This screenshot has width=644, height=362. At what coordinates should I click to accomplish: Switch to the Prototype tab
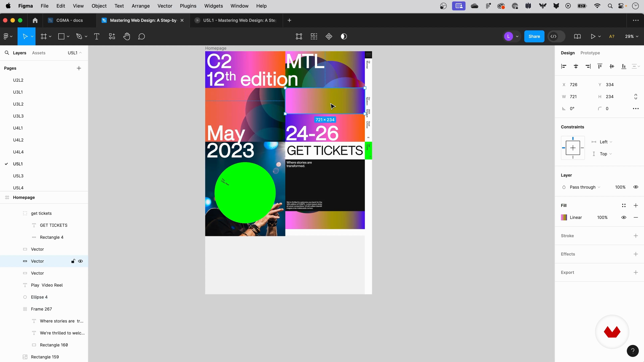click(590, 53)
